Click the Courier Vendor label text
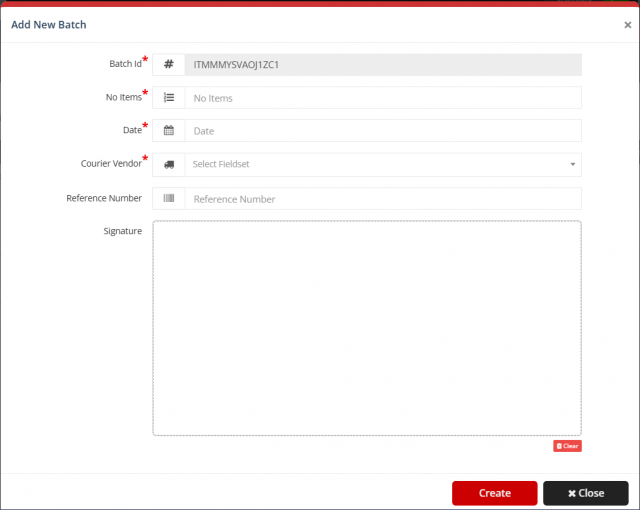Image resolution: width=640 pixels, height=510 pixels. pyautogui.click(x=111, y=164)
